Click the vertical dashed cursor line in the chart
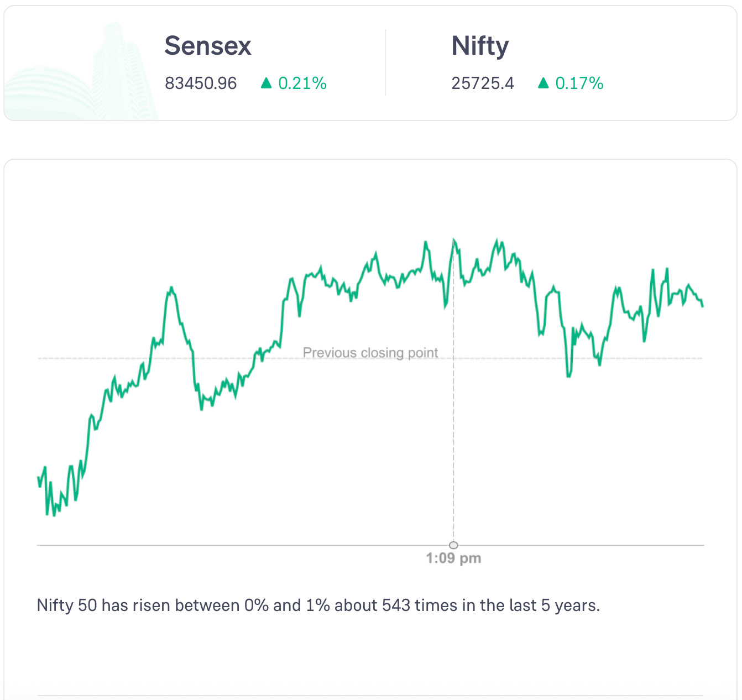Viewport: 742px width, 700px height. tap(454, 442)
